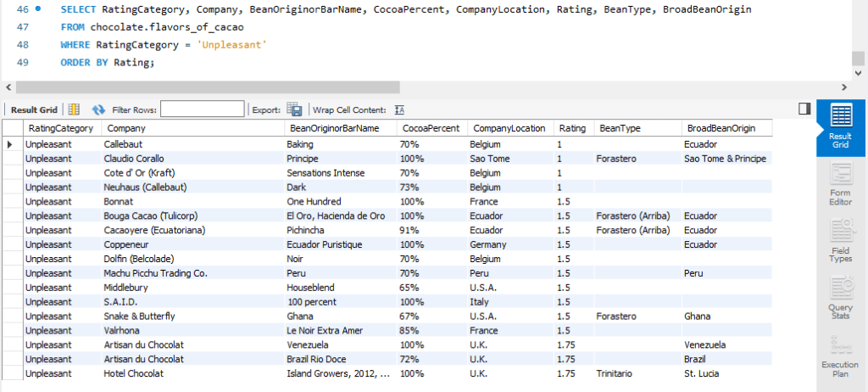This screenshot has height=392, width=868.
Task: Open the Execution Plan view
Action: (x=841, y=356)
